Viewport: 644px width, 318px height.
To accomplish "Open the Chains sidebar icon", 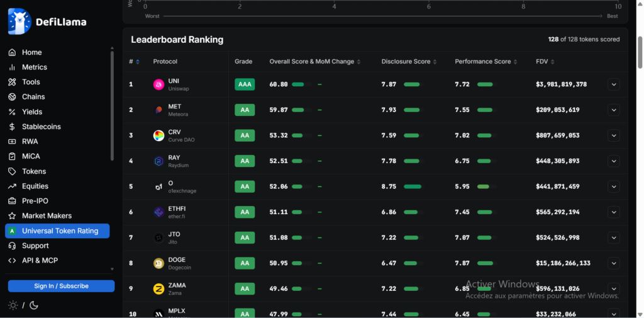I will pyautogui.click(x=13, y=97).
